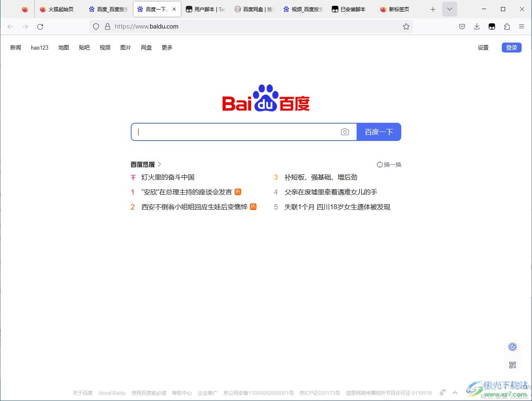532x401 pixels.
Task: Open hot search 父亲在废墟里牵着遇难女儿的手
Action: 331,192
